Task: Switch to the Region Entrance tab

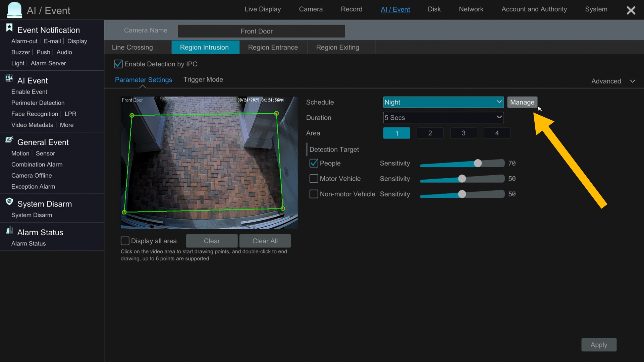Action: pos(273,47)
